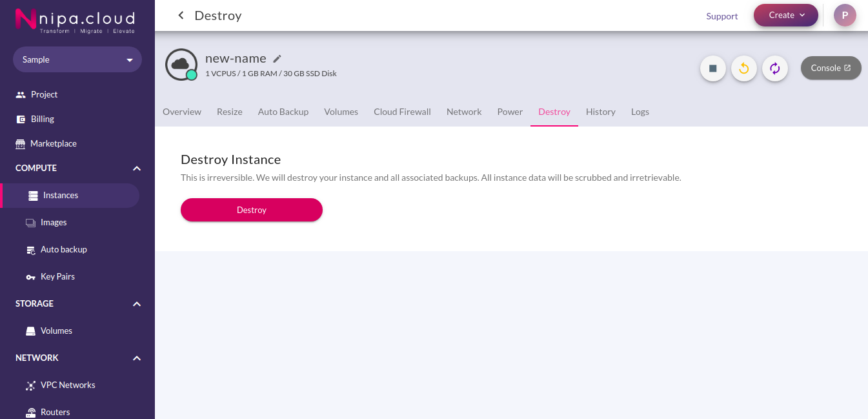
Task: Click the yellow reboot arrow icon
Action: click(x=744, y=68)
